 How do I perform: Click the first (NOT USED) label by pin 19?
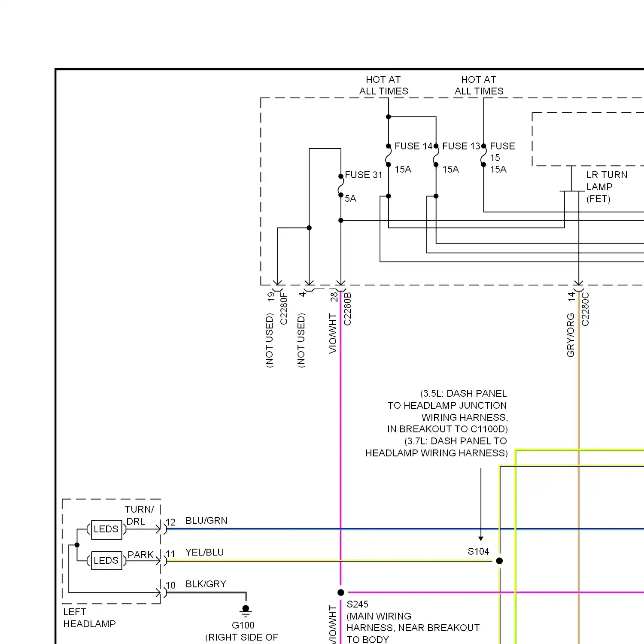tap(269, 340)
